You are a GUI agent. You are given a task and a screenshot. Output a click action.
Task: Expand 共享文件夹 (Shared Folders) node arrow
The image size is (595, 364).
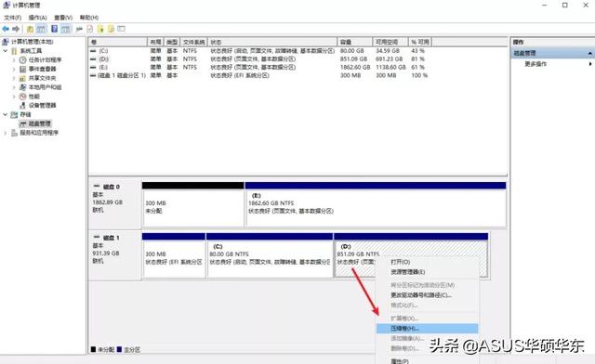[14, 78]
